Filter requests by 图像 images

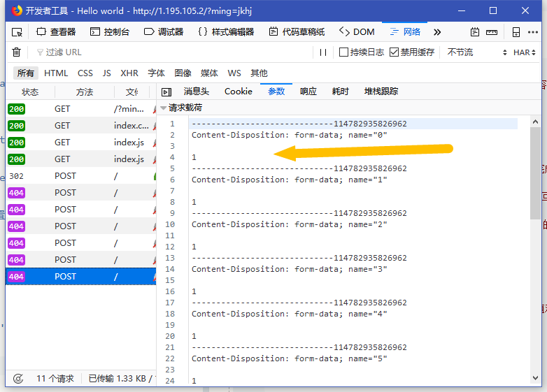click(x=183, y=73)
